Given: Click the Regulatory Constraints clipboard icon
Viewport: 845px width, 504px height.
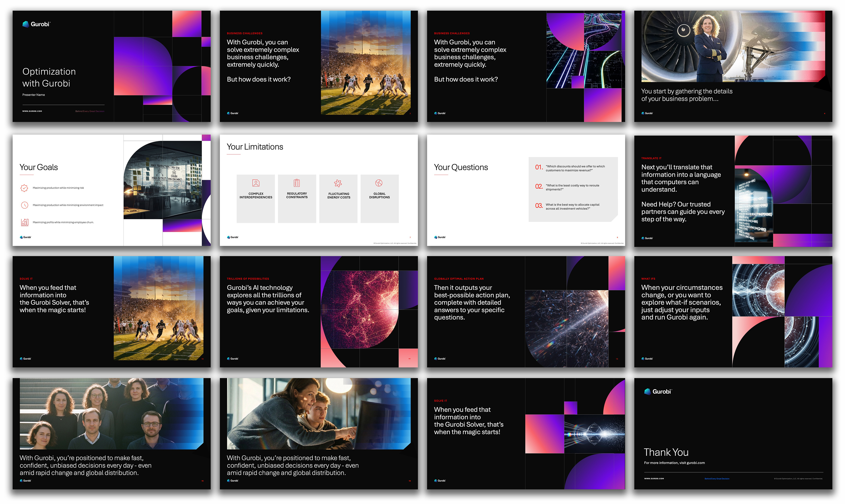Looking at the screenshot, I should tap(297, 183).
